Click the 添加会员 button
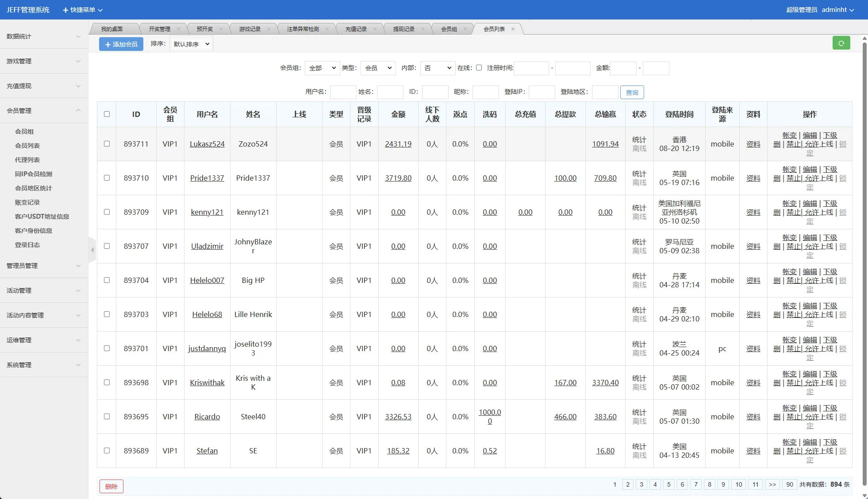 (x=121, y=44)
